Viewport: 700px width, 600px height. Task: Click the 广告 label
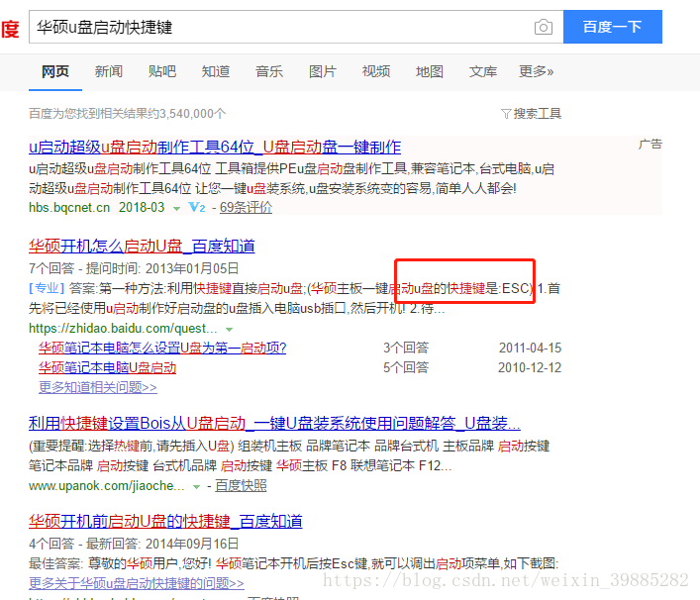pos(650,145)
